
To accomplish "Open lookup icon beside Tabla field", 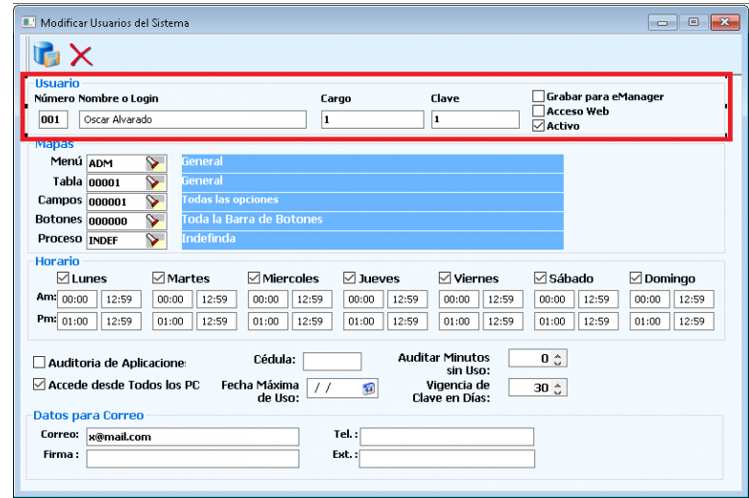I will 153,182.
